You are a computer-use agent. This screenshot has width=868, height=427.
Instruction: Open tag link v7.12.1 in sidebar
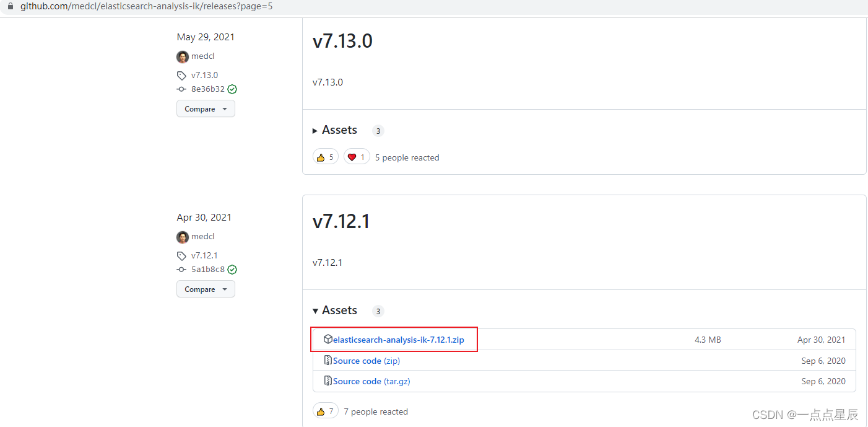pos(204,256)
